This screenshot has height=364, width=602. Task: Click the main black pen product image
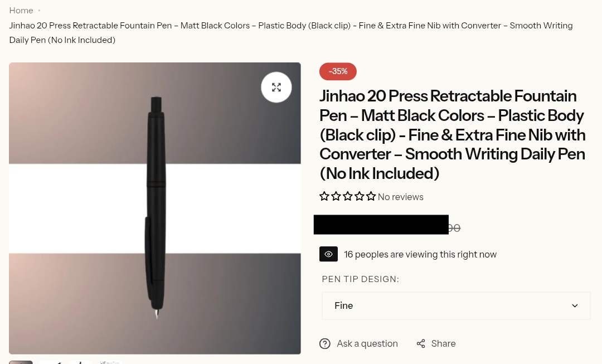coord(155,208)
